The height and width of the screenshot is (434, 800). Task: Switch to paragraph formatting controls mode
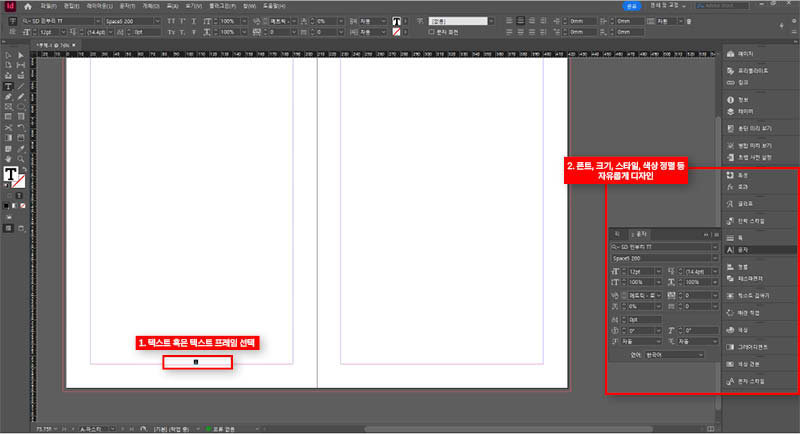(x=12, y=32)
